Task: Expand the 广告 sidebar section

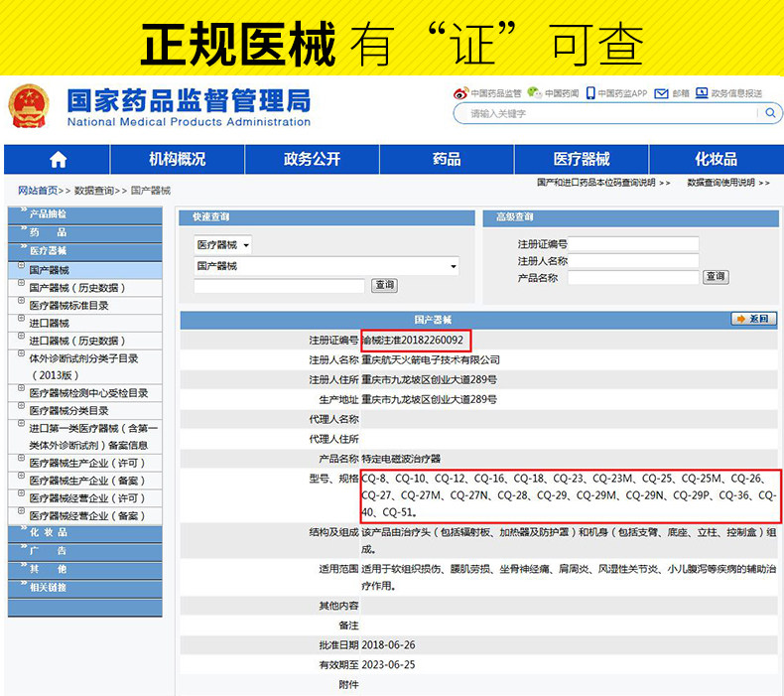Action: [85, 551]
